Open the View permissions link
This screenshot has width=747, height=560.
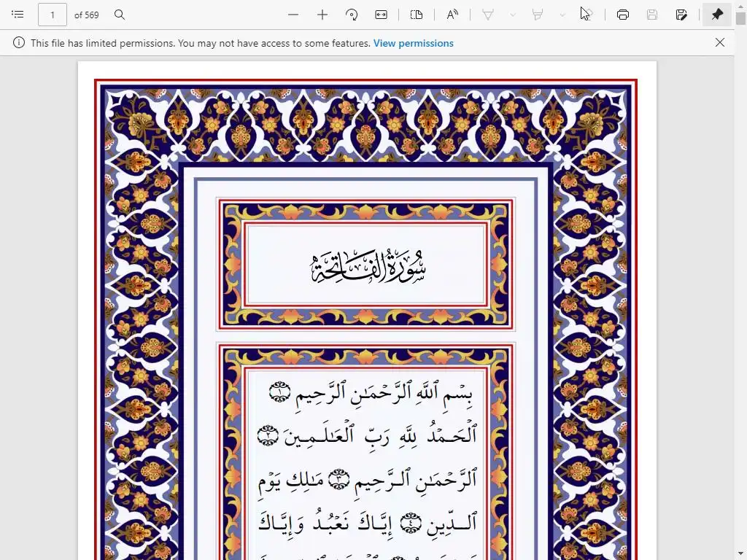pos(413,43)
